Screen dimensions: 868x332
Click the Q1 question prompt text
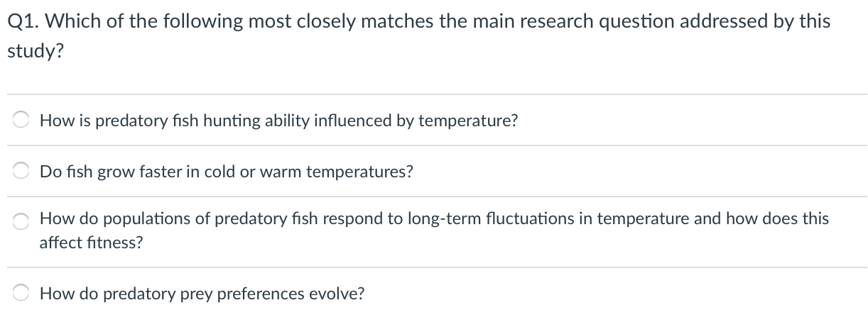click(418, 37)
